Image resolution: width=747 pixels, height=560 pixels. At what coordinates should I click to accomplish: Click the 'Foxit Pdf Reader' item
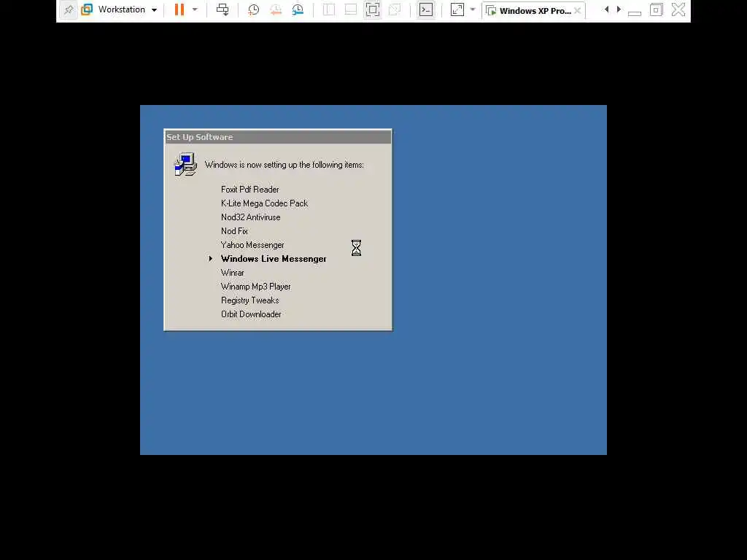[249, 190]
